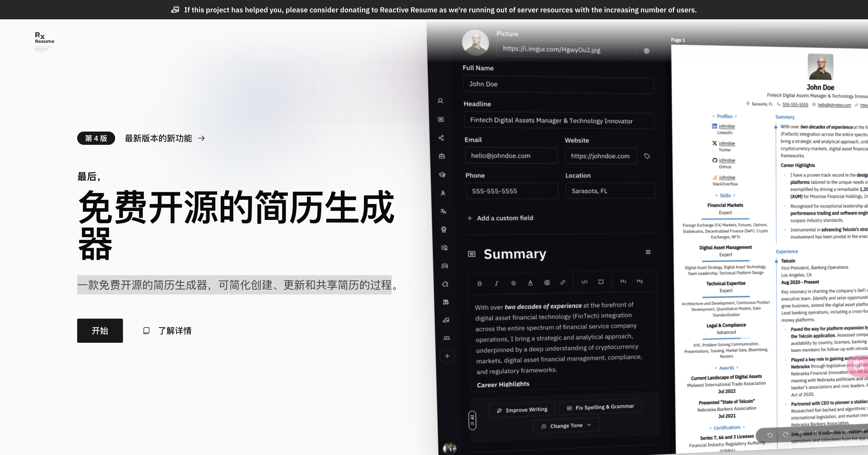This screenshot has width=868, height=455.
Task: Apply italic formatting in the Summary toolbar
Action: click(x=497, y=283)
